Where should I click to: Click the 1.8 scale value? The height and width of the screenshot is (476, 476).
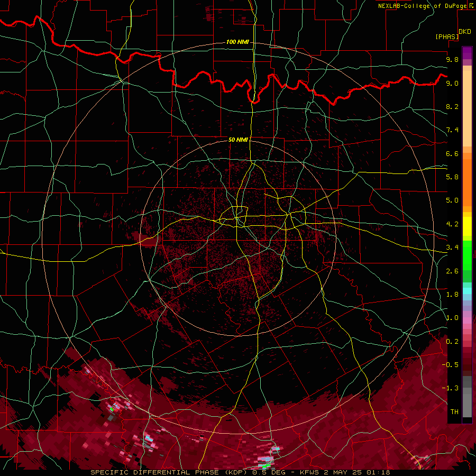(x=452, y=295)
